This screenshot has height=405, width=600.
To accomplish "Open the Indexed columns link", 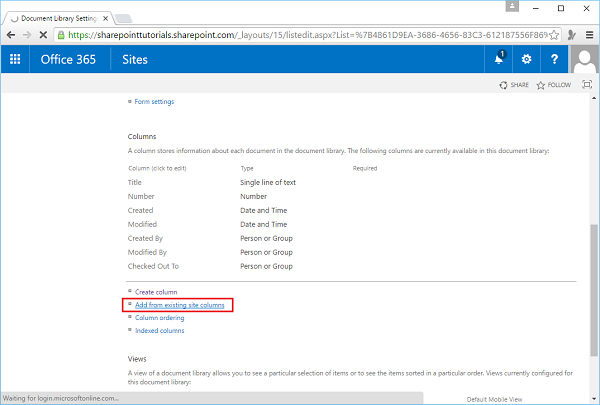I will coord(159,330).
